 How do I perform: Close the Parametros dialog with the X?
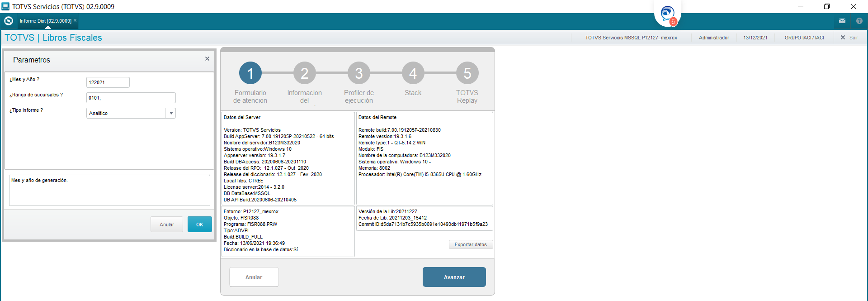pyautogui.click(x=207, y=59)
